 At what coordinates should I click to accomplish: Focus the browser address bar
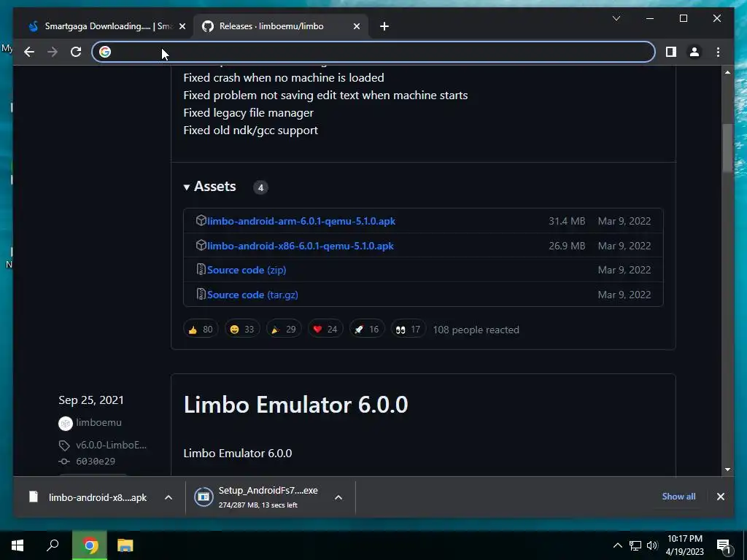373,52
